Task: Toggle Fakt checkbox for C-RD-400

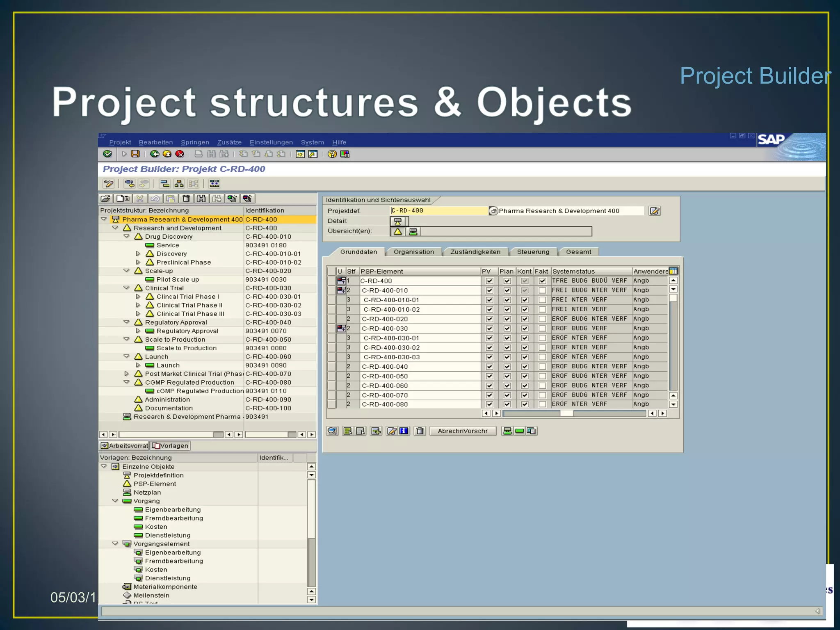Action: [x=542, y=281]
